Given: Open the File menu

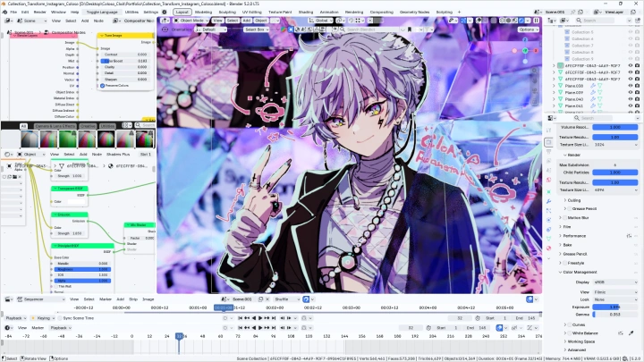Looking at the screenshot, I should pos(13,12).
